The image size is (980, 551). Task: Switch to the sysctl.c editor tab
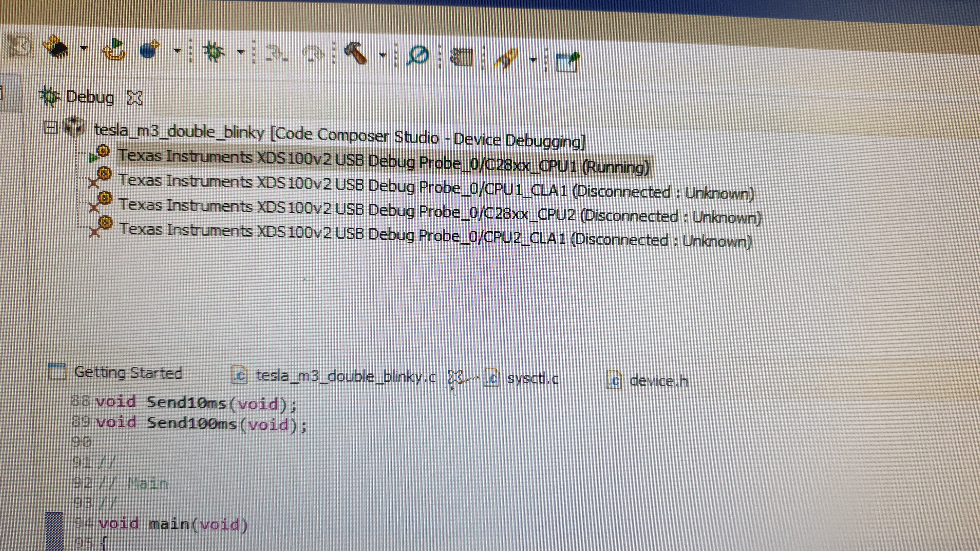click(x=532, y=379)
